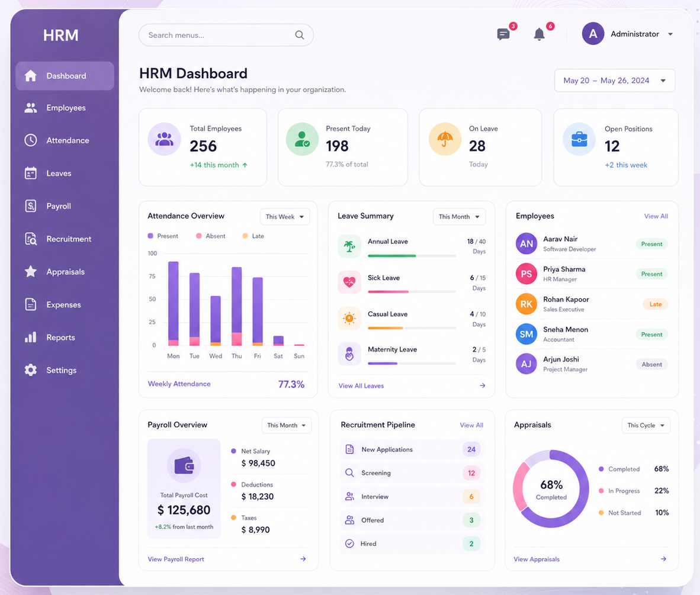Toggle the Late legend swatch

245,236
